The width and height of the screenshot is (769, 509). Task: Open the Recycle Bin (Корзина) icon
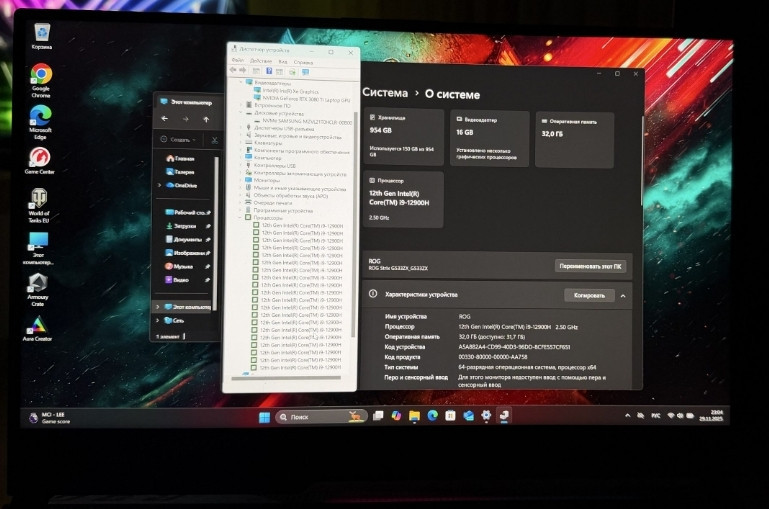pyautogui.click(x=42, y=34)
